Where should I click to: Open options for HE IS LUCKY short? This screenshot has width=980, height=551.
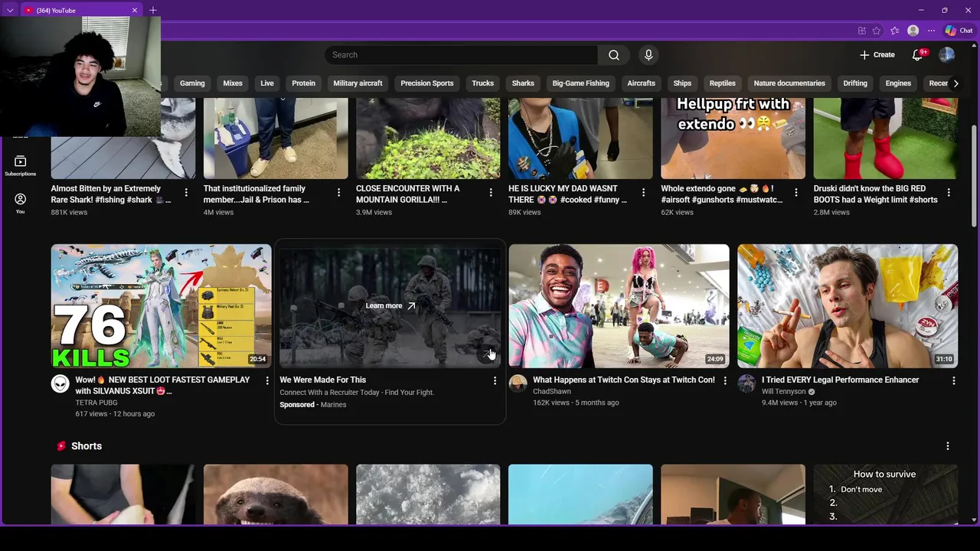[643, 192]
